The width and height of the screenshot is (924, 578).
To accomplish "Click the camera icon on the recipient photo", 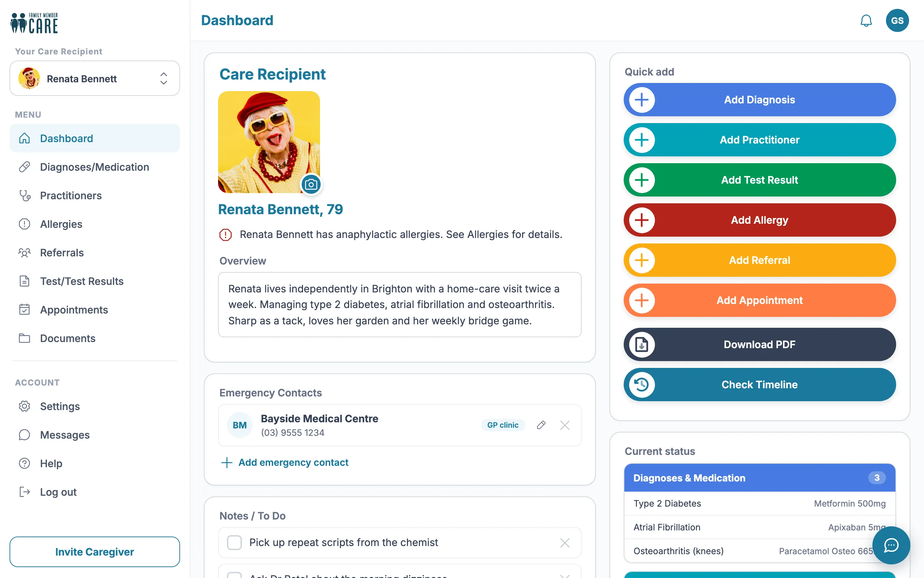I will tap(311, 185).
